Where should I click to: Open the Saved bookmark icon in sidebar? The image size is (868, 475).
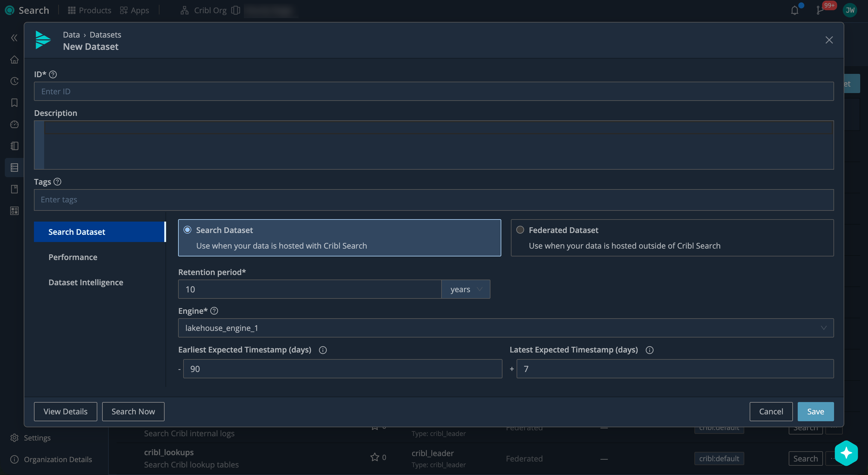(x=14, y=103)
